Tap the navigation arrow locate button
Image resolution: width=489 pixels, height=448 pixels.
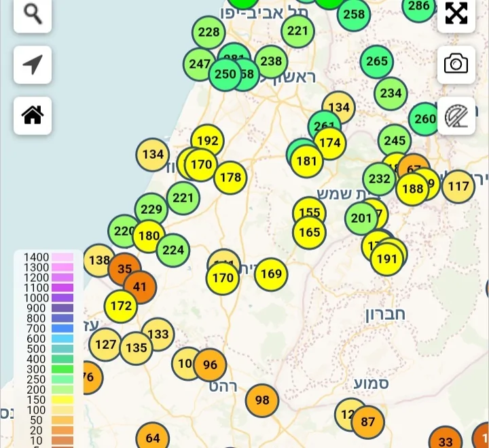click(x=32, y=64)
